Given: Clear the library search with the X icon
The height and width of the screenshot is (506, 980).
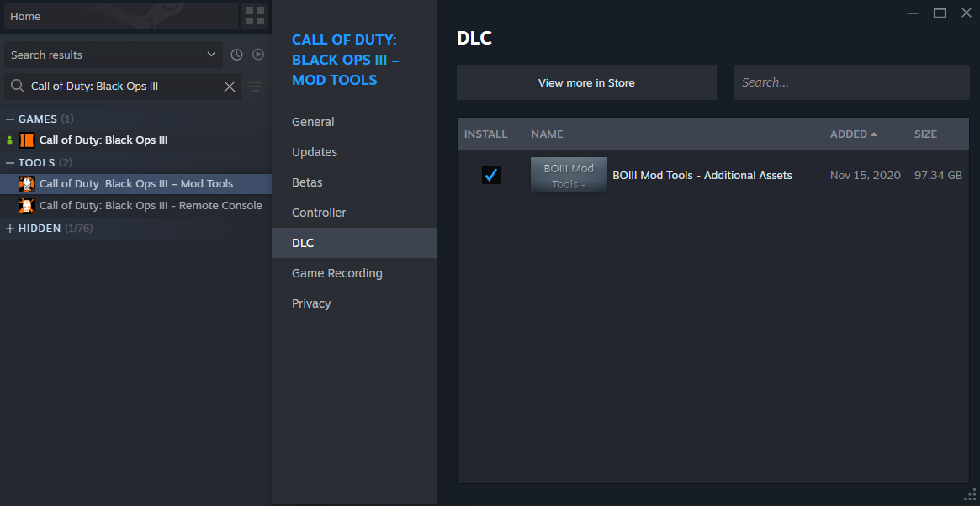Looking at the screenshot, I should point(230,87).
